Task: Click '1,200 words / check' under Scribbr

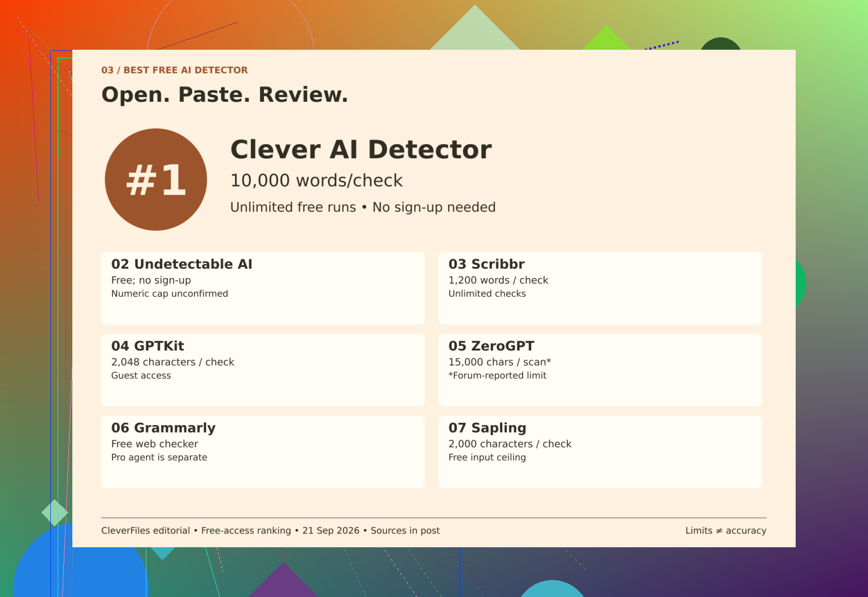Action: click(x=498, y=280)
